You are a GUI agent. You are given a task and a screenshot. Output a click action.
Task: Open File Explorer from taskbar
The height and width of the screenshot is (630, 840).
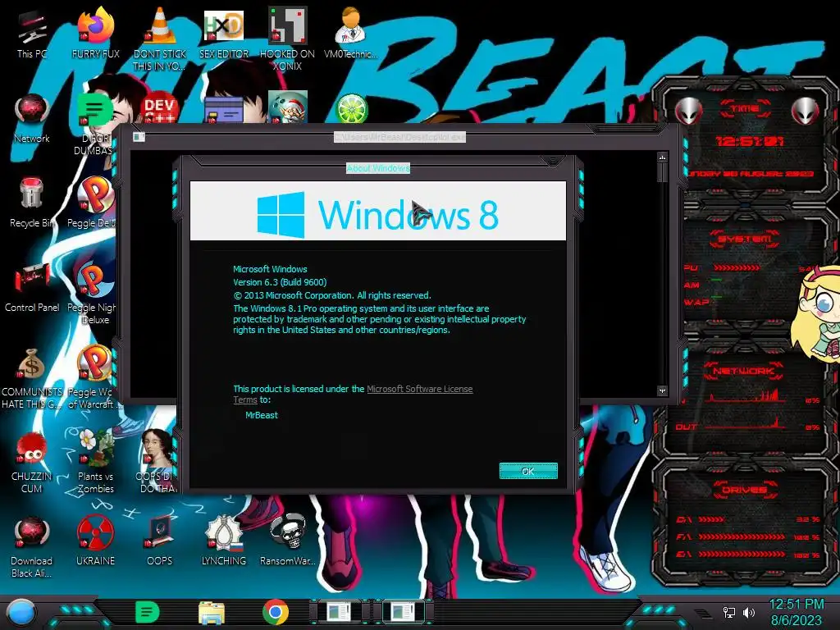click(212, 613)
